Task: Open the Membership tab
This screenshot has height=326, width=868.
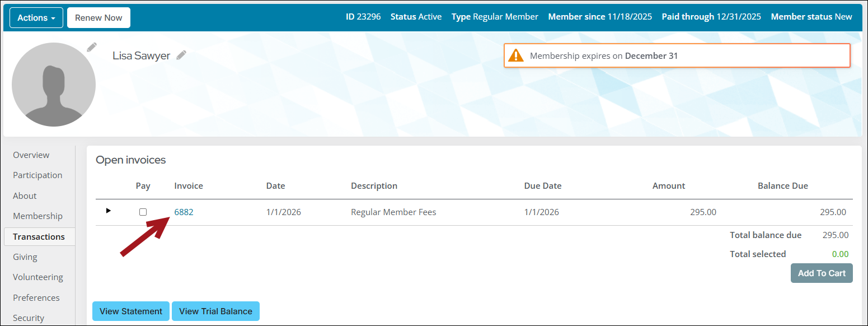Action: tap(37, 216)
